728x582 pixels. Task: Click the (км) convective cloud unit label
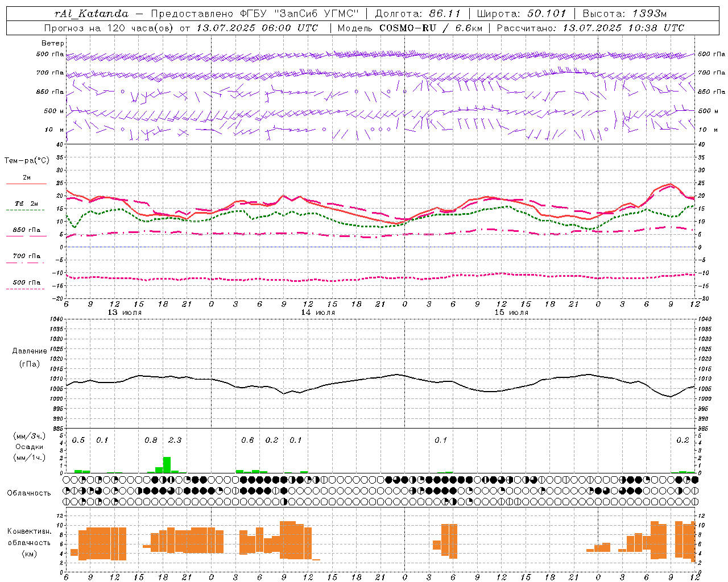point(29,554)
